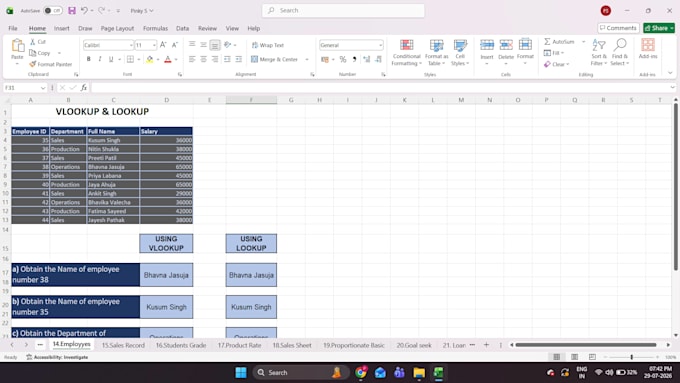Expand AutoSum dropdown arrow
Image resolution: width=680 pixels, height=383 pixels.
pos(583,42)
